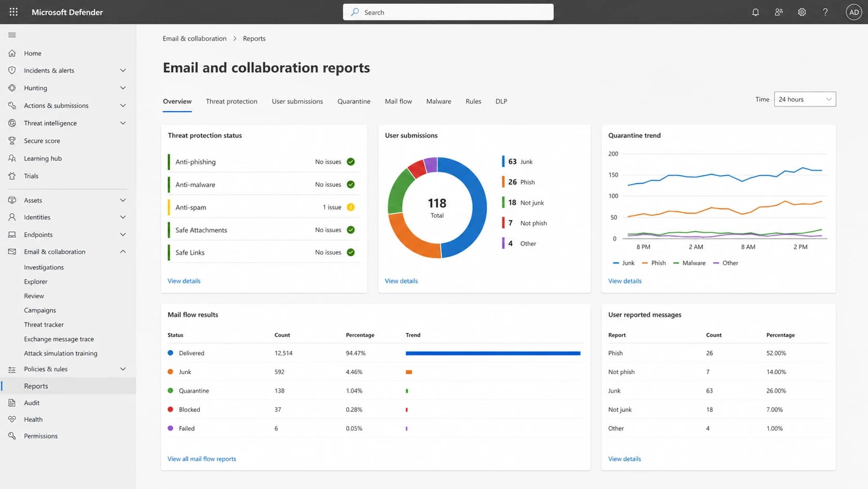
Task: Expand the Actions & submissions chevron
Action: pos(123,105)
